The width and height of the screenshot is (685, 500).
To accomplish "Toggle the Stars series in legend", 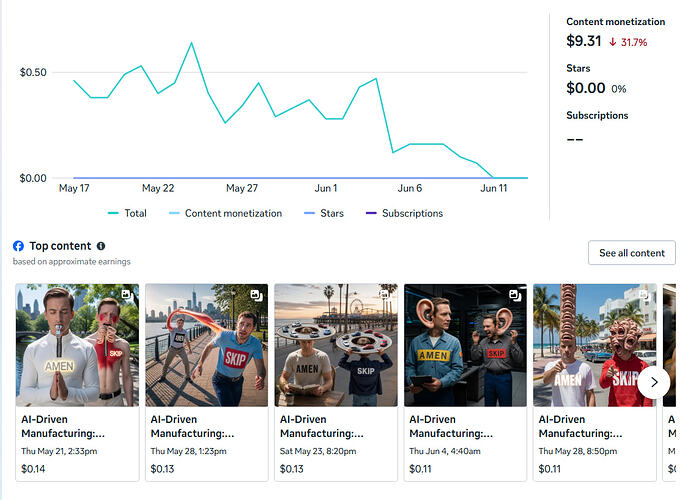I will (x=324, y=213).
